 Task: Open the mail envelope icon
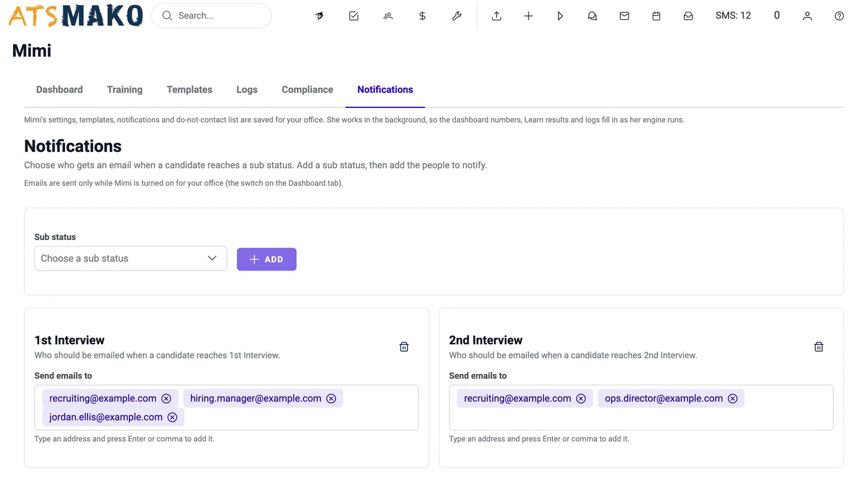click(x=624, y=16)
